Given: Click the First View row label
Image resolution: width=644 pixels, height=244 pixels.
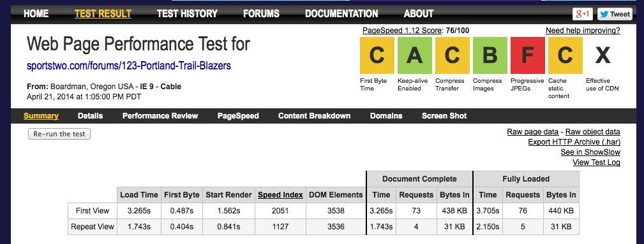Looking at the screenshot, I should tap(93, 211).
